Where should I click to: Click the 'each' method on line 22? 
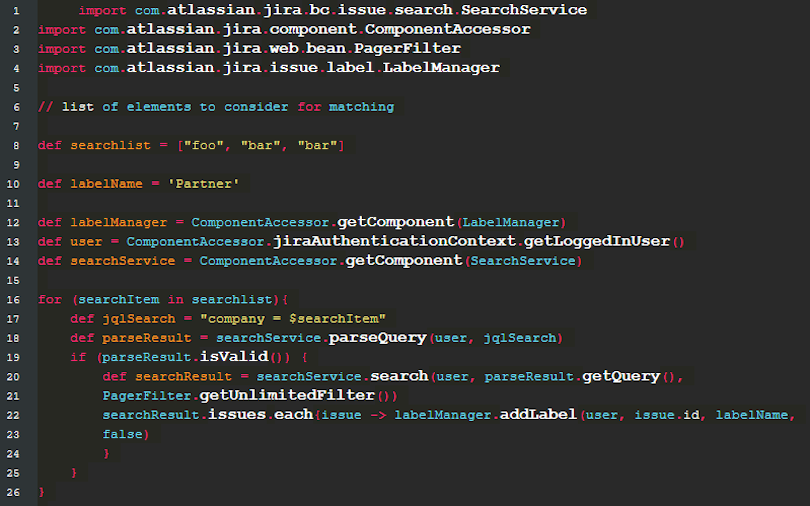point(293,415)
